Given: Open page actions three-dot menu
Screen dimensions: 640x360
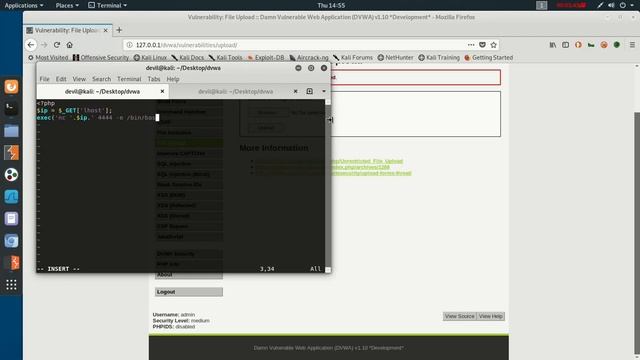Looking at the screenshot, I should coord(471,45).
